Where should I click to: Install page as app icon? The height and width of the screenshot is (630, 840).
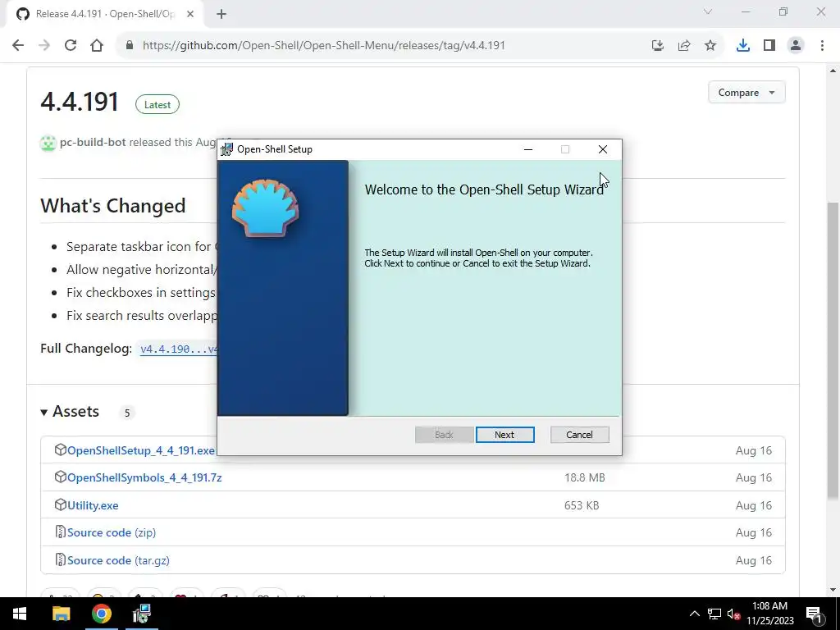pyautogui.click(x=658, y=46)
